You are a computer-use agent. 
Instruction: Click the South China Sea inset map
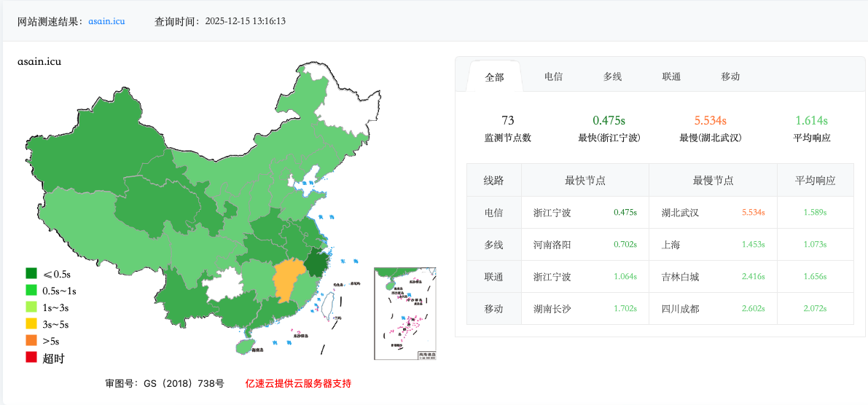(405, 314)
